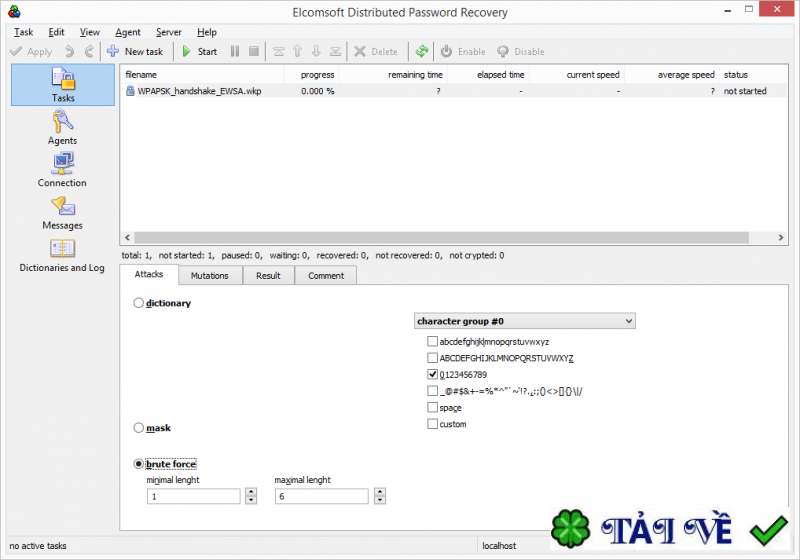
Task: Switch to the Mutations tab
Action: click(210, 276)
